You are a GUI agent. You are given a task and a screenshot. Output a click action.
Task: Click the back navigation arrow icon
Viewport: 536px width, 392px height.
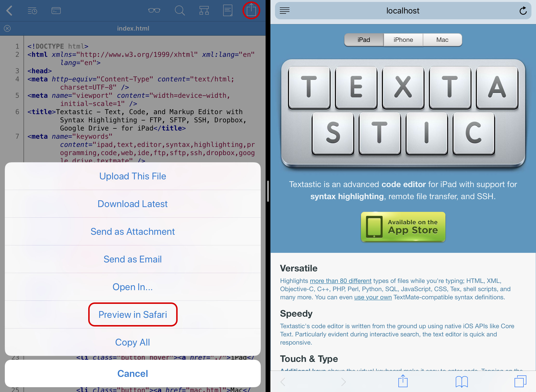10,11
